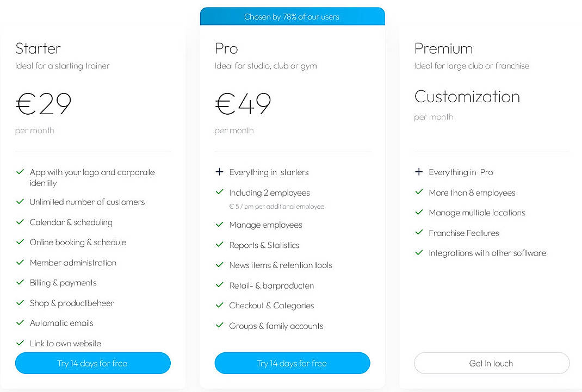Select the Starter plan heading

pos(38,48)
